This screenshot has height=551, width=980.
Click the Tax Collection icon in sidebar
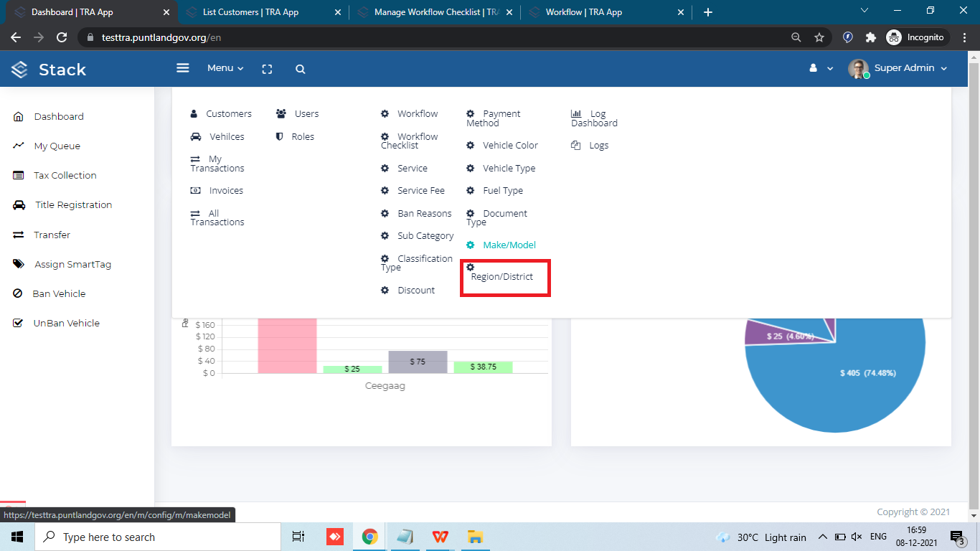[x=19, y=175]
